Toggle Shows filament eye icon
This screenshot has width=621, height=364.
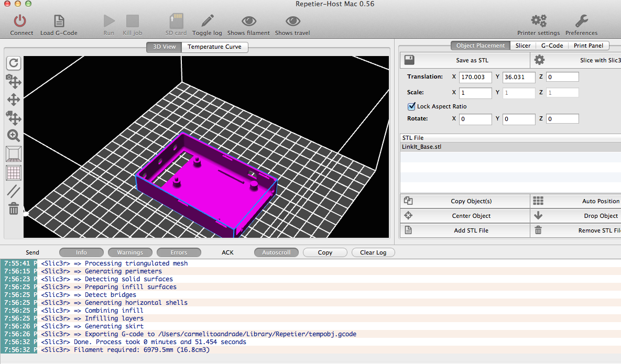pos(249,21)
